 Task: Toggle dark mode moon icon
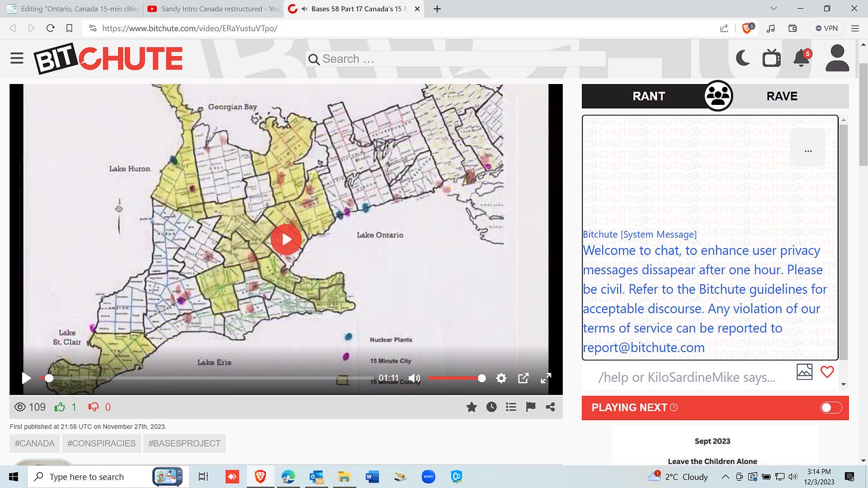[742, 58]
